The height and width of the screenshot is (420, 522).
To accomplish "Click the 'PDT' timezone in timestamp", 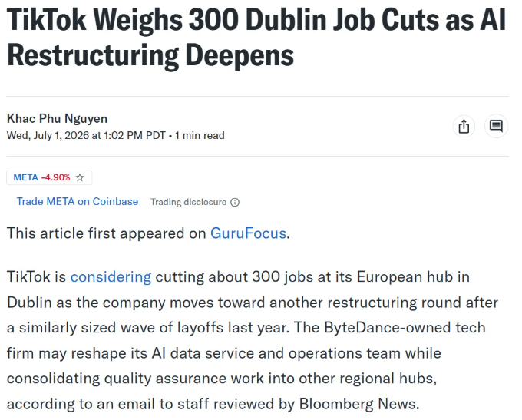I will [156, 136].
